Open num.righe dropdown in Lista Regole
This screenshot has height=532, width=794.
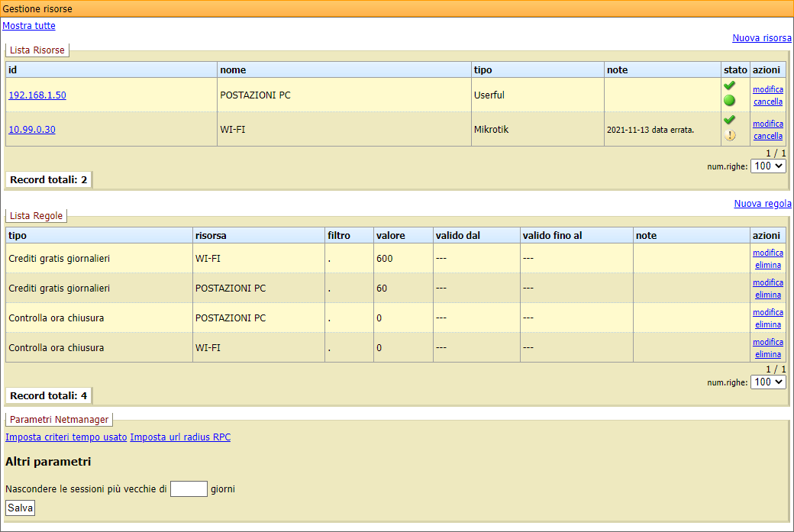click(768, 382)
